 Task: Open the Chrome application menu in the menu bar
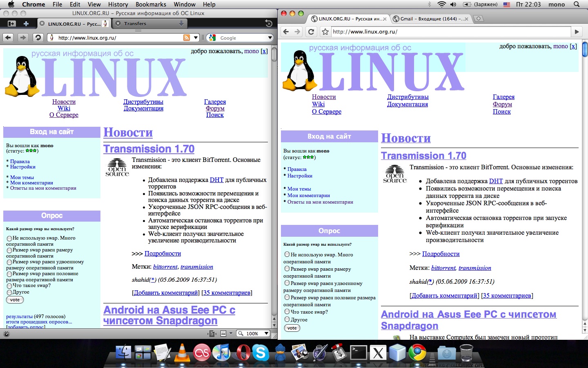pyautogui.click(x=33, y=4)
